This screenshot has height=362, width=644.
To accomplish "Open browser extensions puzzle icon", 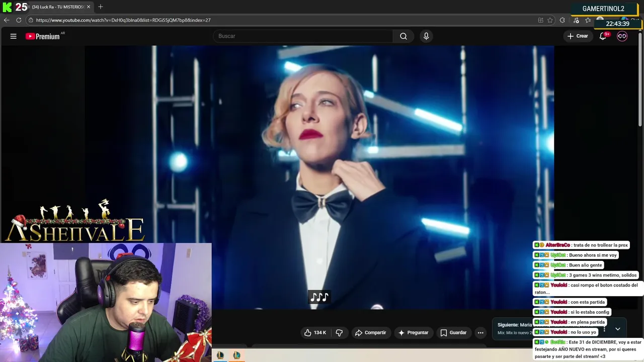I will [x=562, y=20].
